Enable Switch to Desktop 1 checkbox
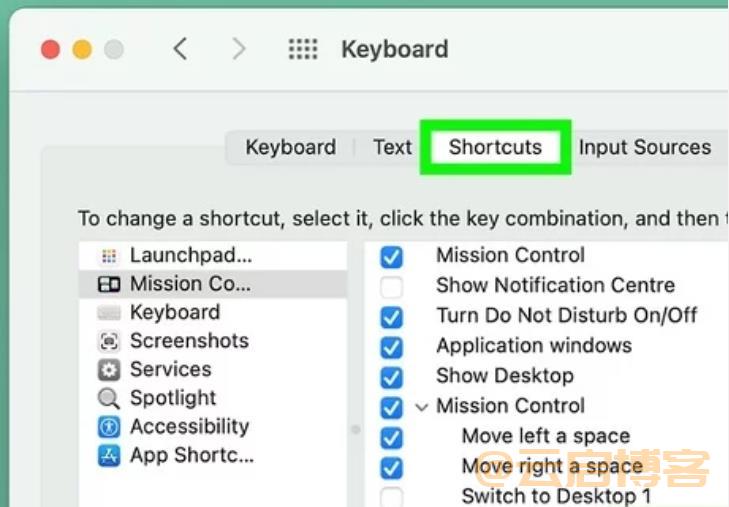The width and height of the screenshot is (729, 507). pos(391,497)
